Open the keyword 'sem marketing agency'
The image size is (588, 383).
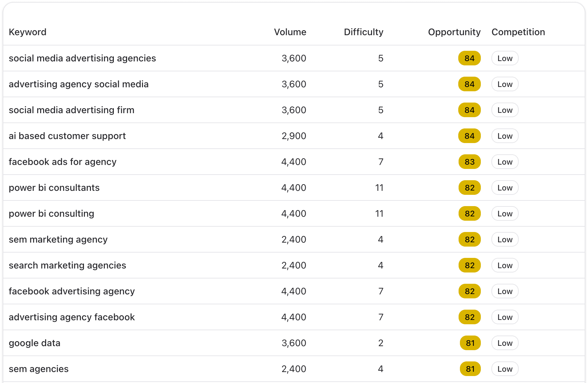coord(58,239)
